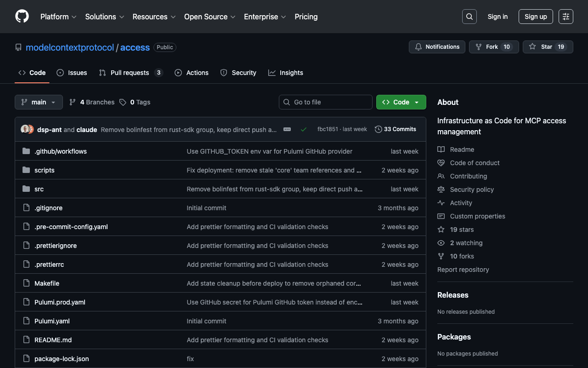The image size is (588, 368).
Task: Click the GitHub logo icon
Action: pos(22,17)
